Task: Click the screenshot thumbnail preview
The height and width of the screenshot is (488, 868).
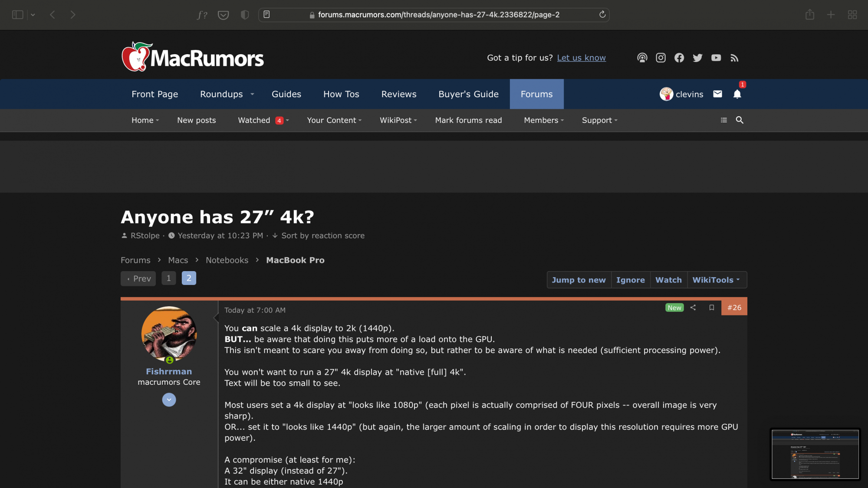Action: [815, 454]
